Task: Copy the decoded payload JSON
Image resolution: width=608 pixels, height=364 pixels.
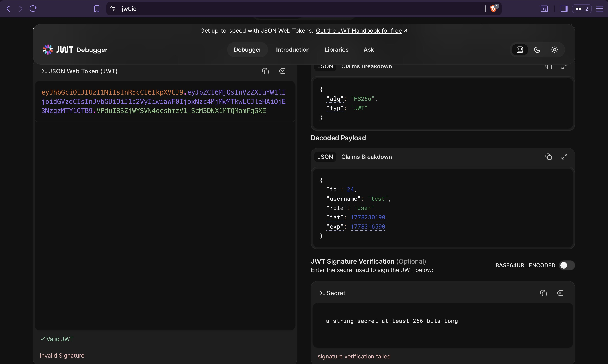Action: tap(549, 157)
